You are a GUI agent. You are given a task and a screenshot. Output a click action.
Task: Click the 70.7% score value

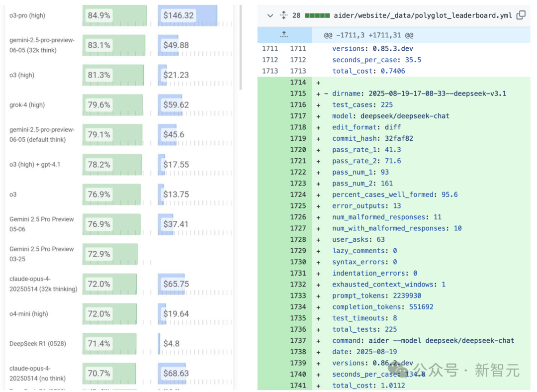[x=99, y=374]
